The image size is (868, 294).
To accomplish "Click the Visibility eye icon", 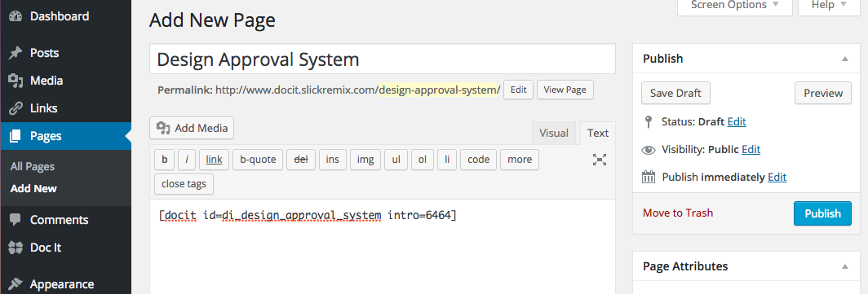I will (649, 150).
